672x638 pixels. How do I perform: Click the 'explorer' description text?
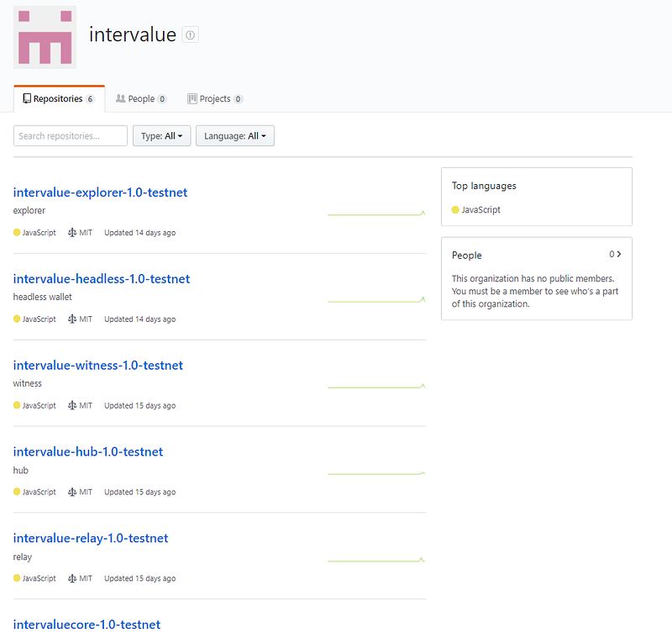point(29,210)
